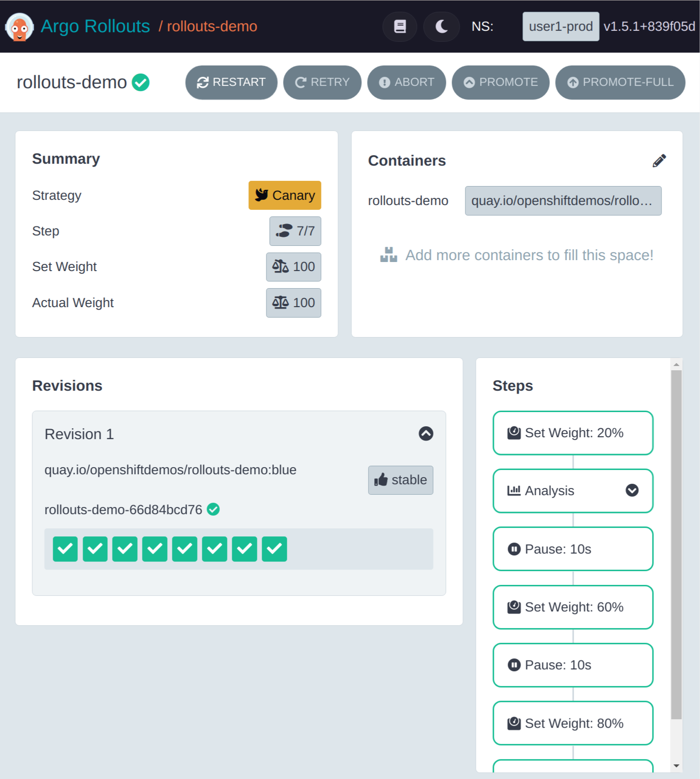Click the Argo Rollouts home link
700x779 pixels.
pos(95,26)
